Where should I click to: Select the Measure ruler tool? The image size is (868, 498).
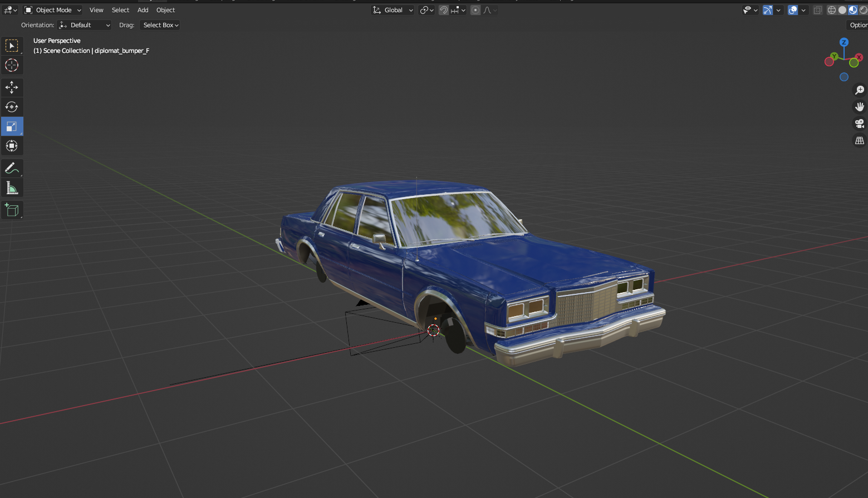tap(12, 188)
